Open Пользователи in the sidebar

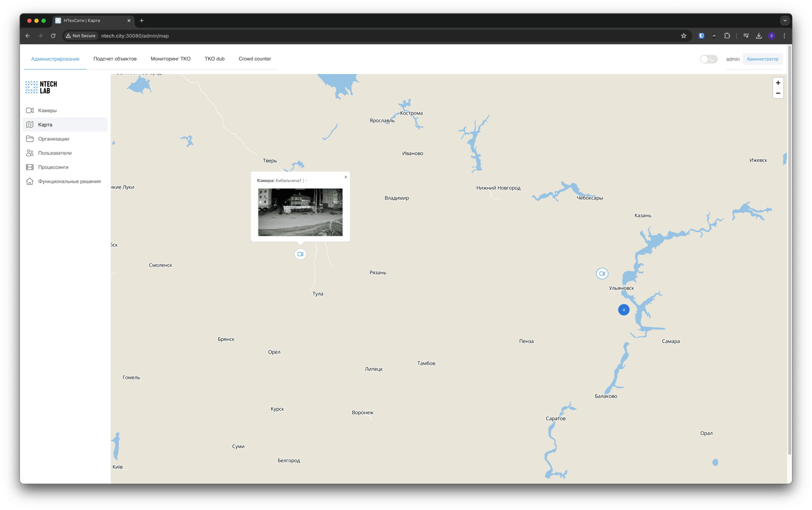(55, 153)
